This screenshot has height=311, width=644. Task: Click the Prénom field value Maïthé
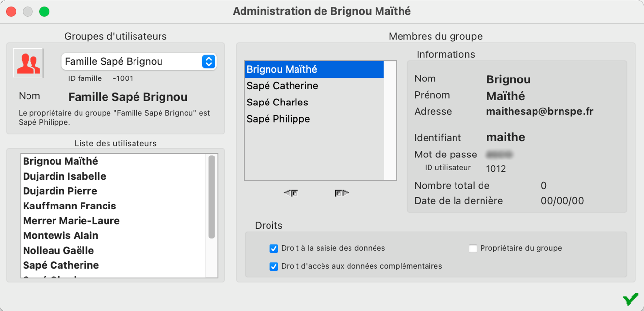tap(506, 96)
